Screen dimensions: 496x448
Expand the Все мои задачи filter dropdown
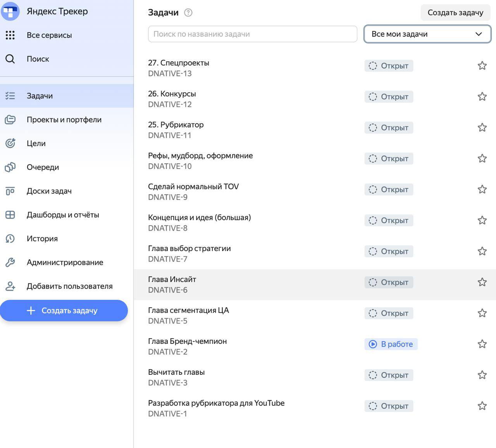point(427,34)
